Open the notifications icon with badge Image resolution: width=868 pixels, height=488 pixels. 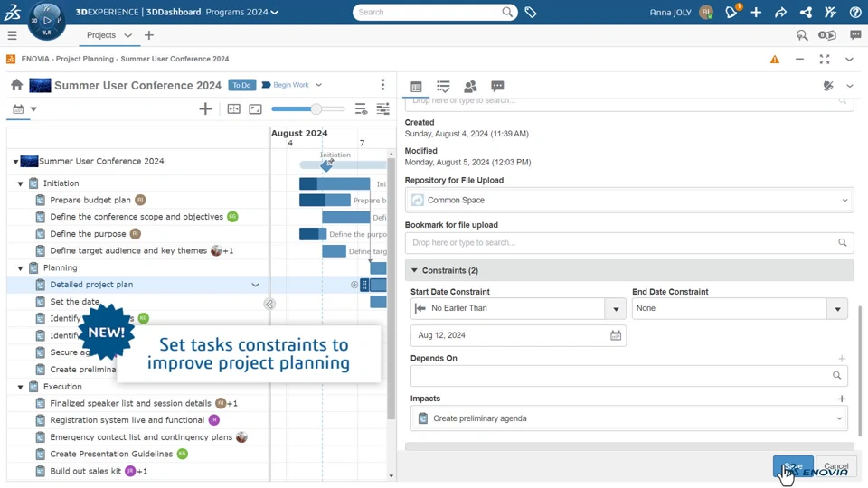pyautogui.click(x=731, y=12)
